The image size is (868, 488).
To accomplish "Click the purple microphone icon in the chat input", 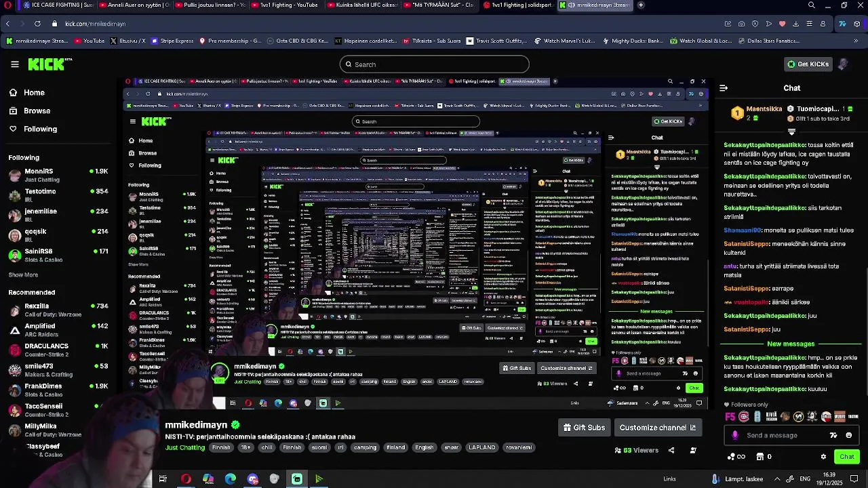I will [x=735, y=435].
